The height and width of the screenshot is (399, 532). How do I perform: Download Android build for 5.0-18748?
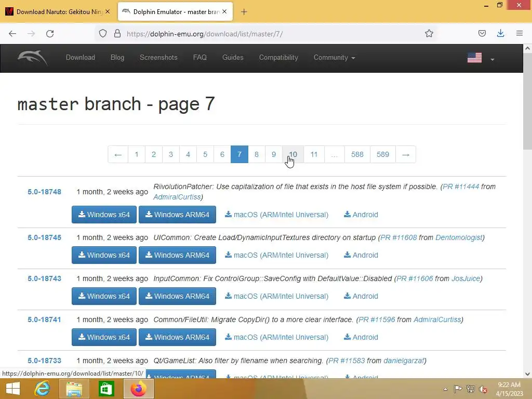point(361,215)
